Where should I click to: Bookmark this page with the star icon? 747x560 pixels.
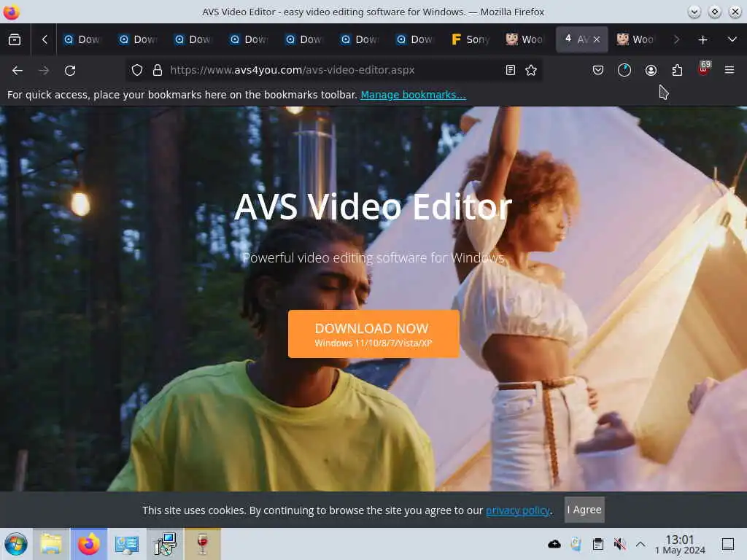[531, 71]
